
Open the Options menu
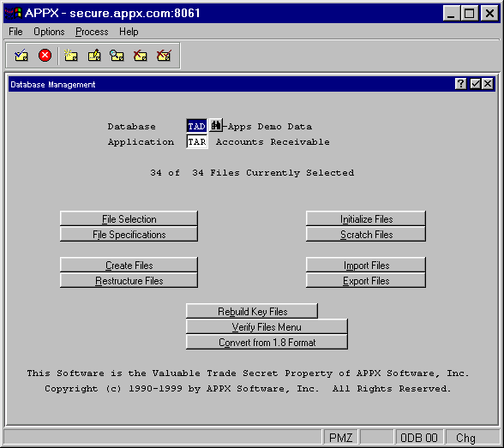point(49,32)
